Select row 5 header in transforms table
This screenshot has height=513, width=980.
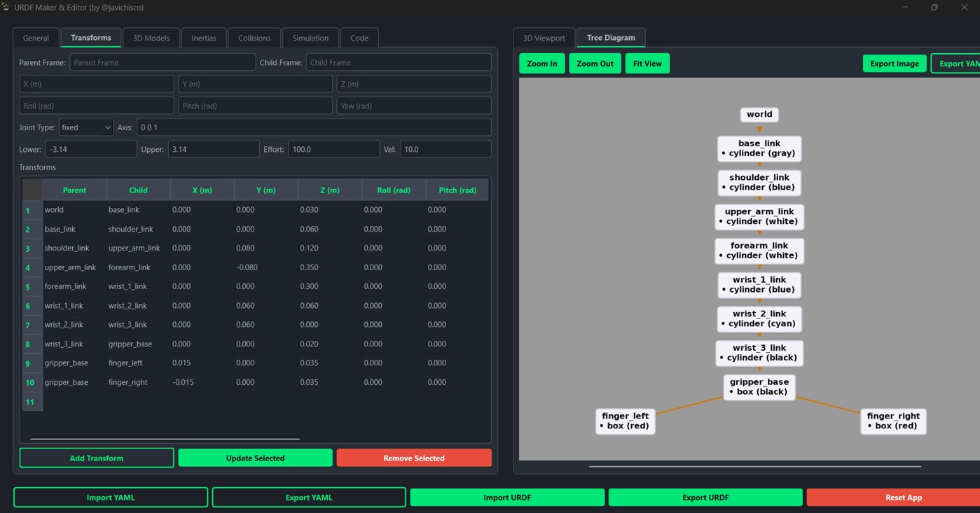tap(33, 287)
